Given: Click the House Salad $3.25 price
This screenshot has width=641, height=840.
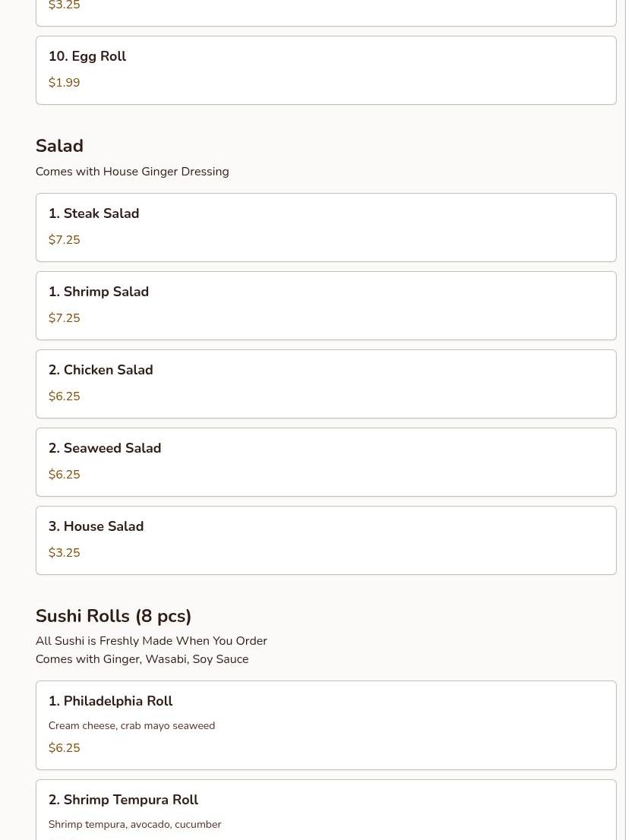Looking at the screenshot, I should point(64,553).
